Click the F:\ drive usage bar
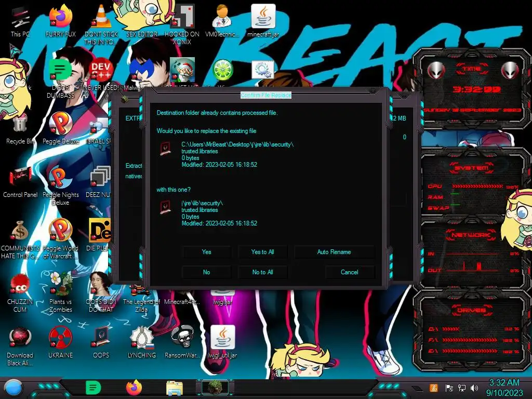The image size is (532, 399). pyautogui.click(x=470, y=340)
